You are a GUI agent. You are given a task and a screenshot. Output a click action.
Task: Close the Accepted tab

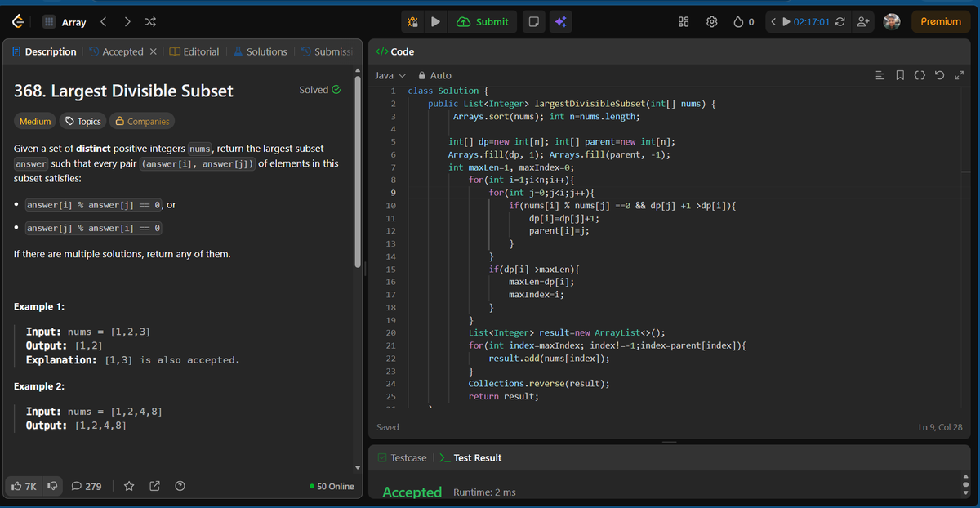click(154, 51)
